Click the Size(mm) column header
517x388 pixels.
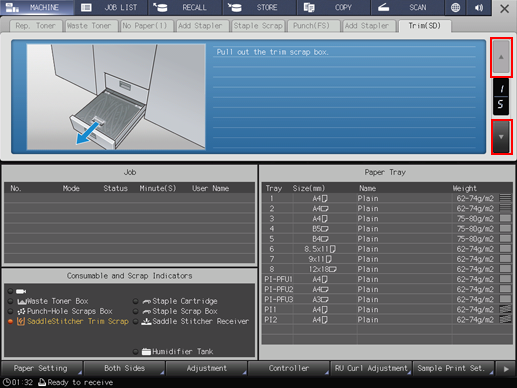(x=308, y=188)
